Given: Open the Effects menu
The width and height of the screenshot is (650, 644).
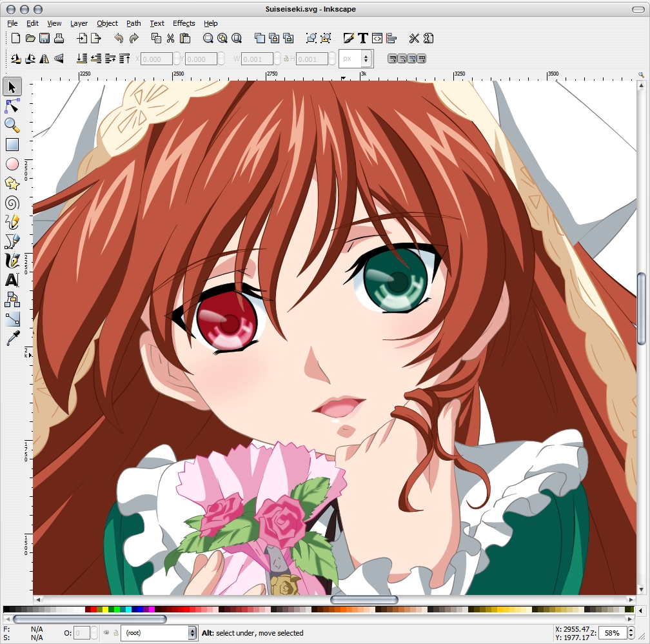Looking at the screenshot, I should click(184, 23).
